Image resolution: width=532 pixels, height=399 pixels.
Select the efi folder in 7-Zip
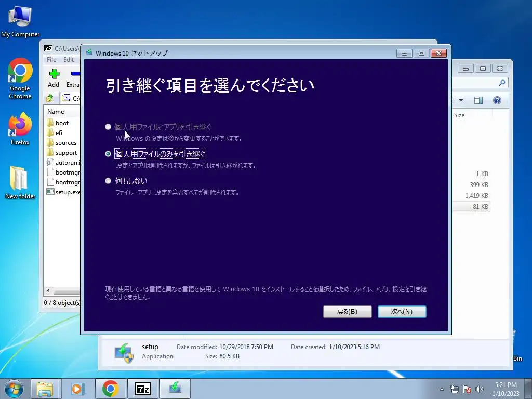click(x=59, y=132)
